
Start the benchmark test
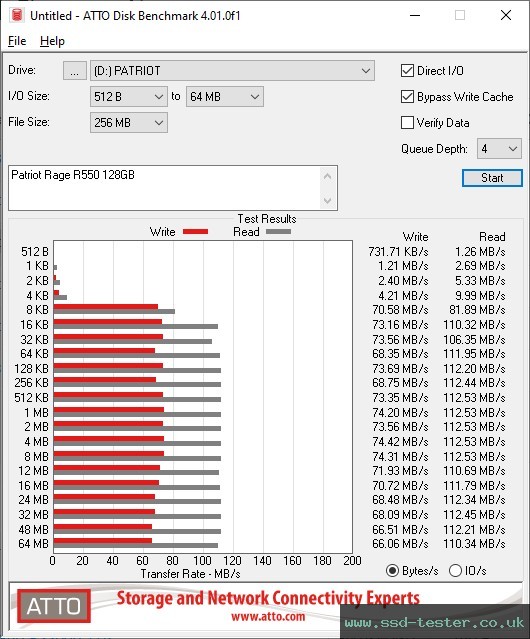tap(492, 178)
